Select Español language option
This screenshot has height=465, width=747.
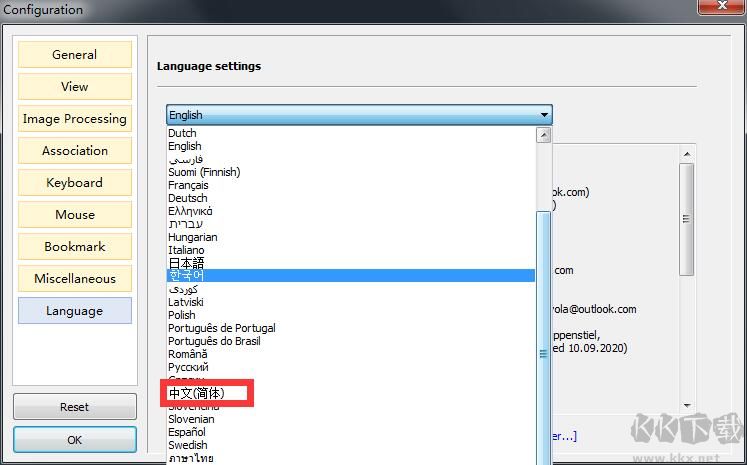(351, 432)
